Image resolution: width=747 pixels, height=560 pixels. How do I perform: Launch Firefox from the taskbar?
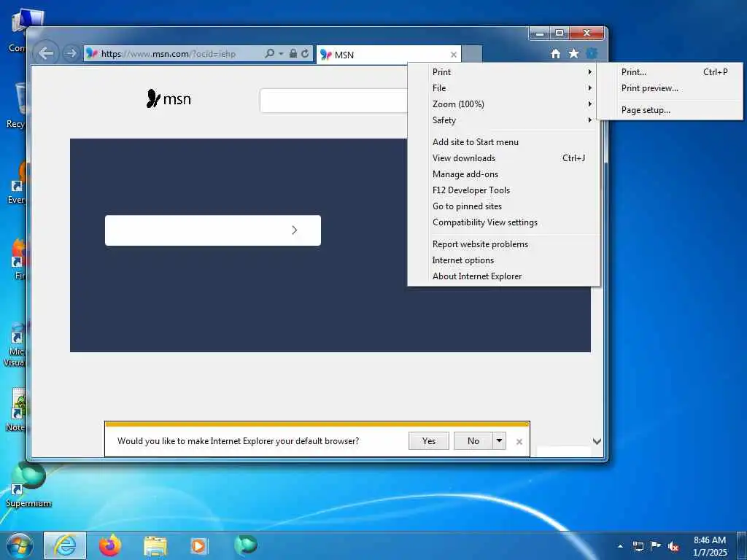coord(109,545)
